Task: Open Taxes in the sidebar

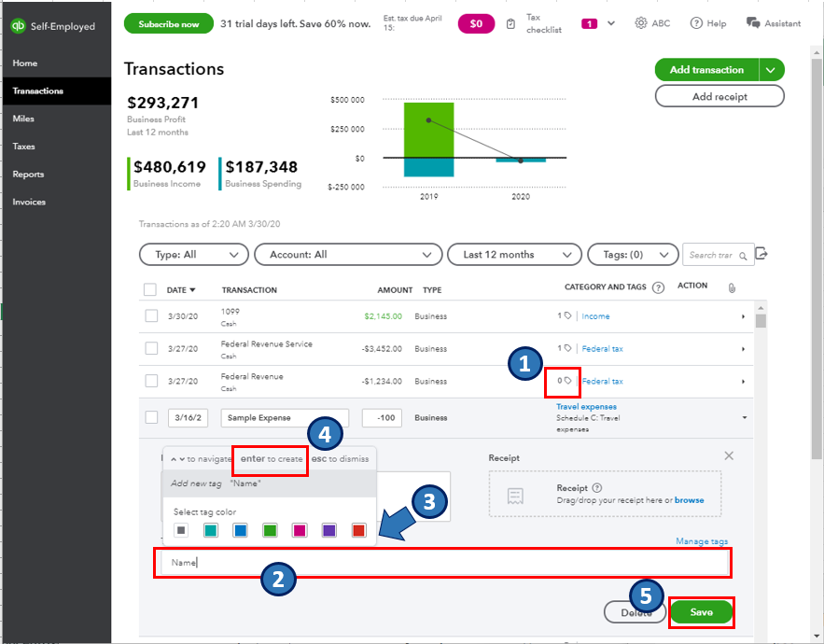Action: point(57,147)
